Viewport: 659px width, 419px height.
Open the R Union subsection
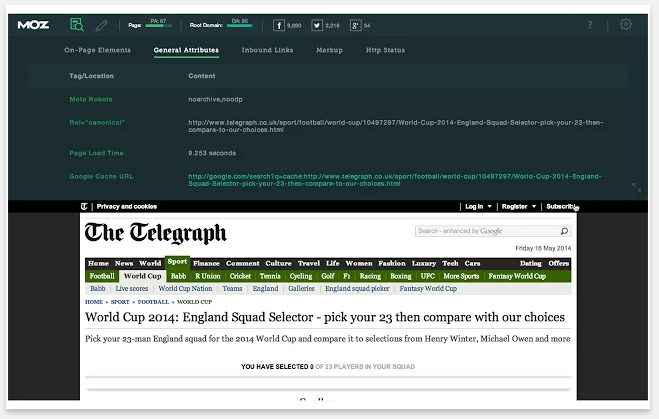[x=208, y=276]
